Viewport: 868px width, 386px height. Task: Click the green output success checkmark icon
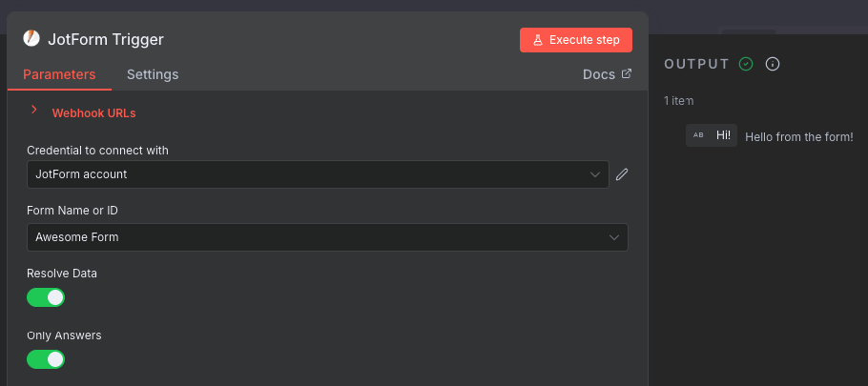[x=746, y=64]
